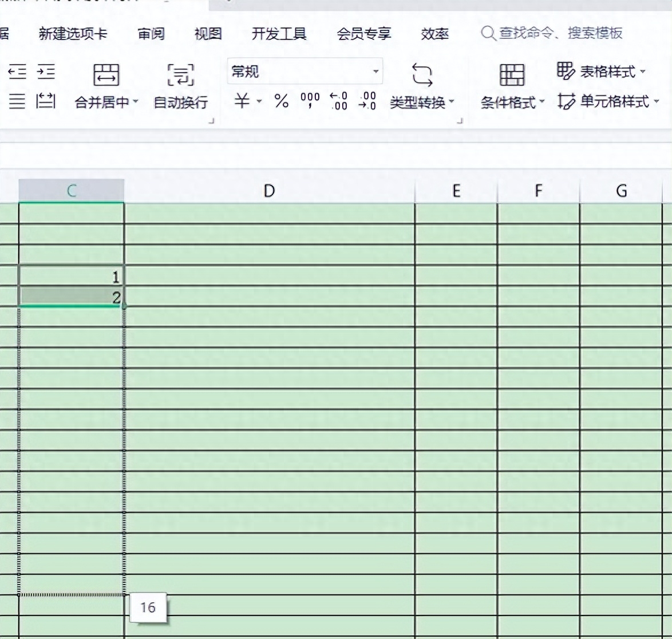The height and width of the screenshot is (639, 672).
Task: Open the 单元格样式 menu
Action: [608, 101]
